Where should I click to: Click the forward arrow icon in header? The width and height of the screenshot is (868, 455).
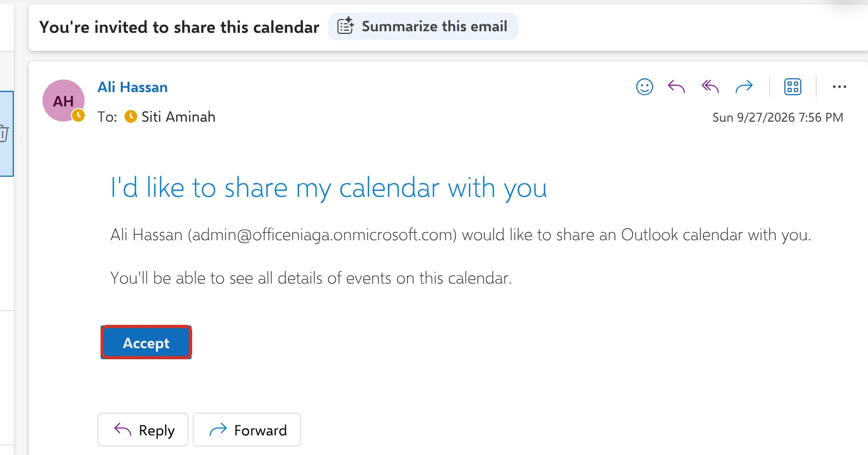tap(744, 87)
